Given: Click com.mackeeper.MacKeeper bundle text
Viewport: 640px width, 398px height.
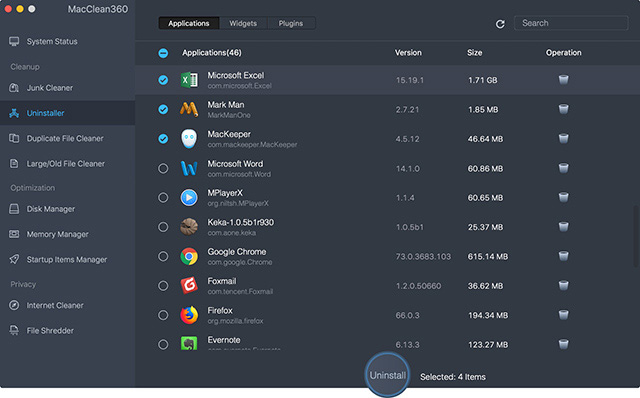Looking at the screenshot, I should (252, 145).
